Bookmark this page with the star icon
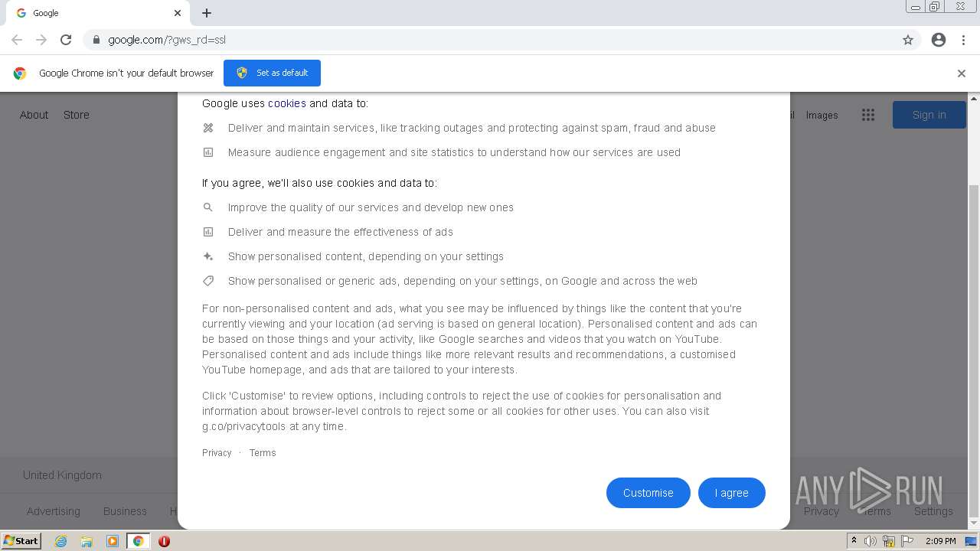The height and width of the screenshot is (551, 980). point(908,40)
